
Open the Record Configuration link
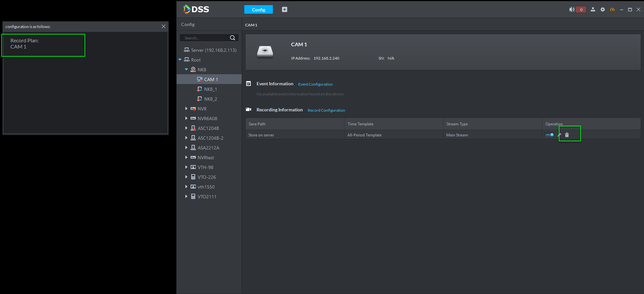pyautogui.click(x=326, y=110)
